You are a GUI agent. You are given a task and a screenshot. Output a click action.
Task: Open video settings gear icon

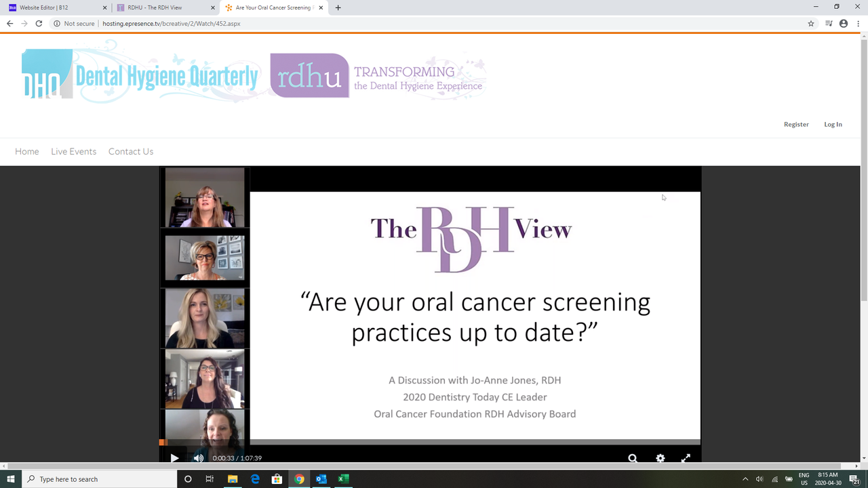tap(660, 458)
